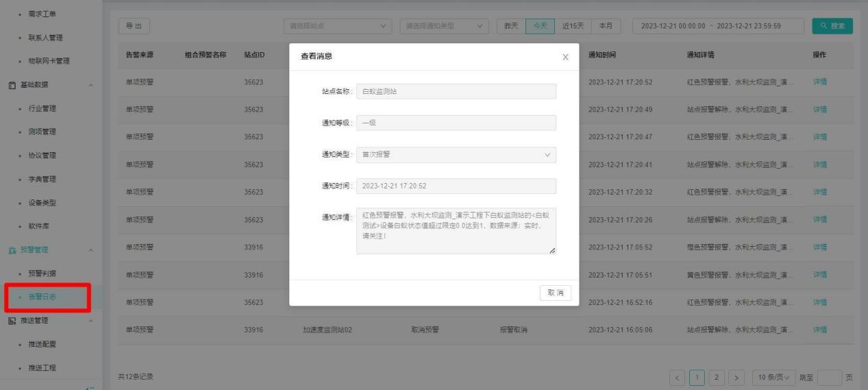Open 预警判据 in the sidebar
This screenshot has height=390, width=868.
point(42,273)
